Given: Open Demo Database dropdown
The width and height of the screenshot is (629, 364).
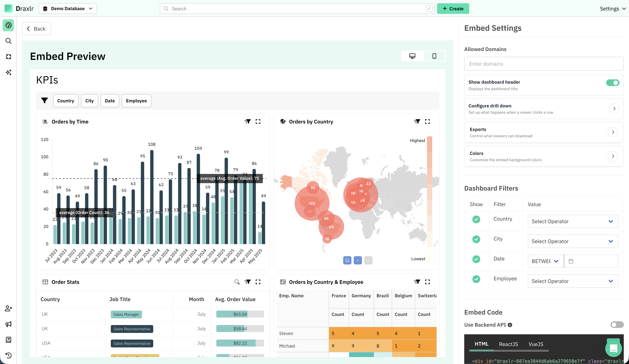Looking at the screenshot, I should pyautogui.click(x=68, y=9).
